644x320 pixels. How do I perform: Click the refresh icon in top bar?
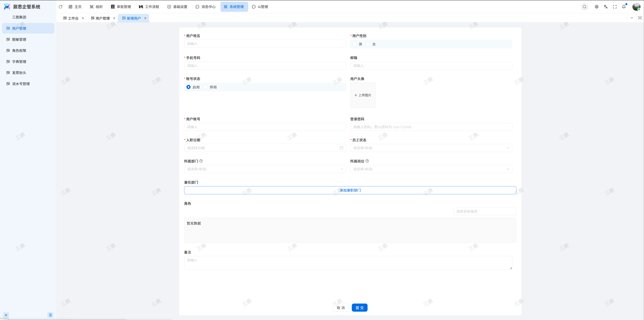point(60,7)
